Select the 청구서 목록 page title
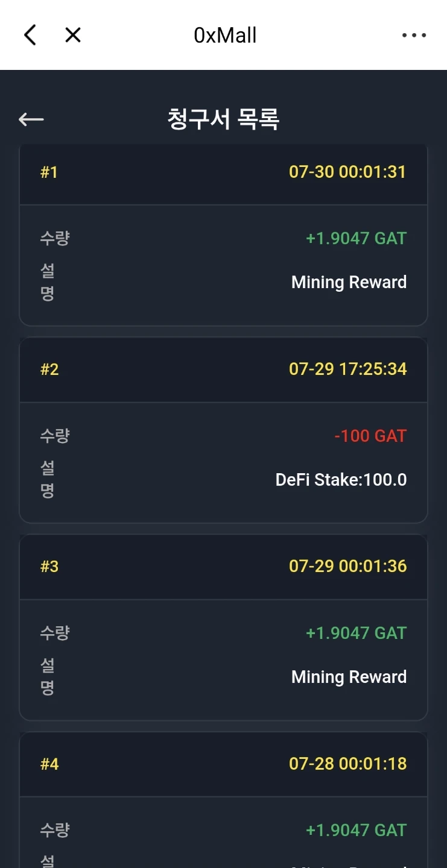 [x=223, y=119]
